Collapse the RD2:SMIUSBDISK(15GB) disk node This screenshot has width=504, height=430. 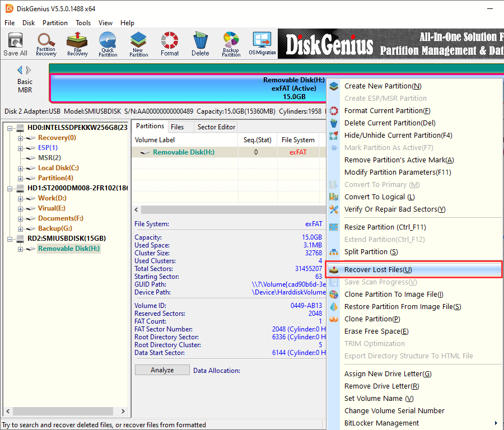click(x=11, y=239)
